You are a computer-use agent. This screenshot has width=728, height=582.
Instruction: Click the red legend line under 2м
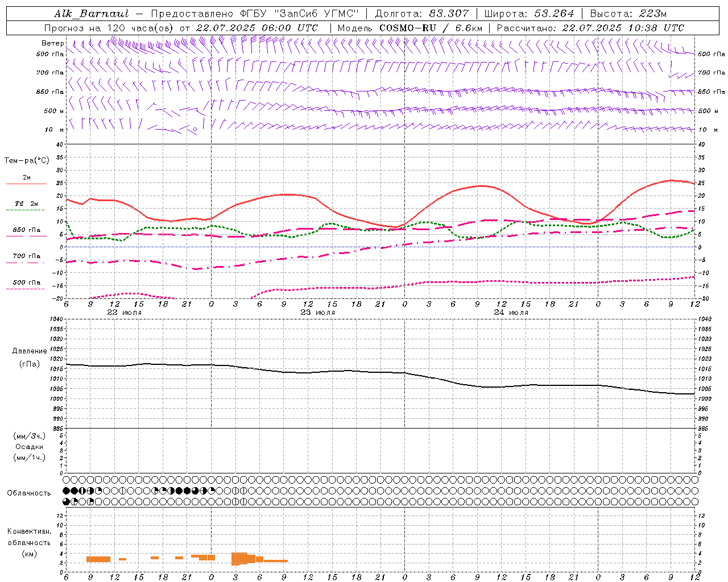(26, 184)
